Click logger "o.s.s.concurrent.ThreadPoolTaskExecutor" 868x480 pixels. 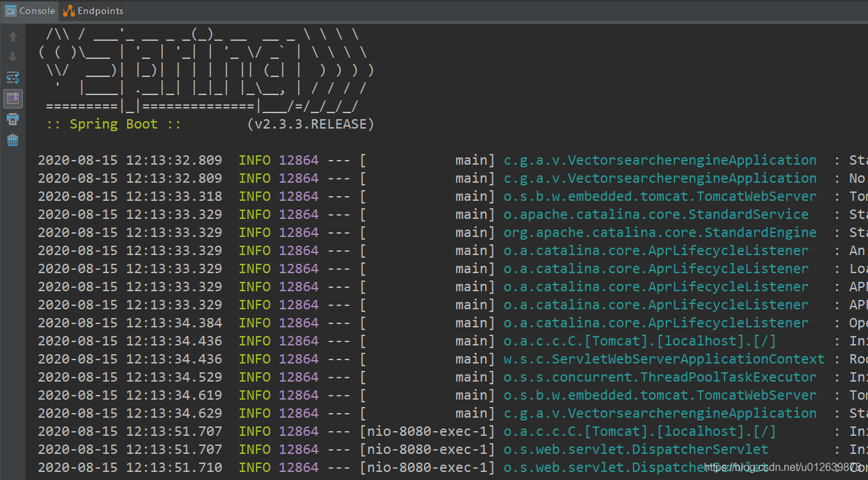click(660, 377)
